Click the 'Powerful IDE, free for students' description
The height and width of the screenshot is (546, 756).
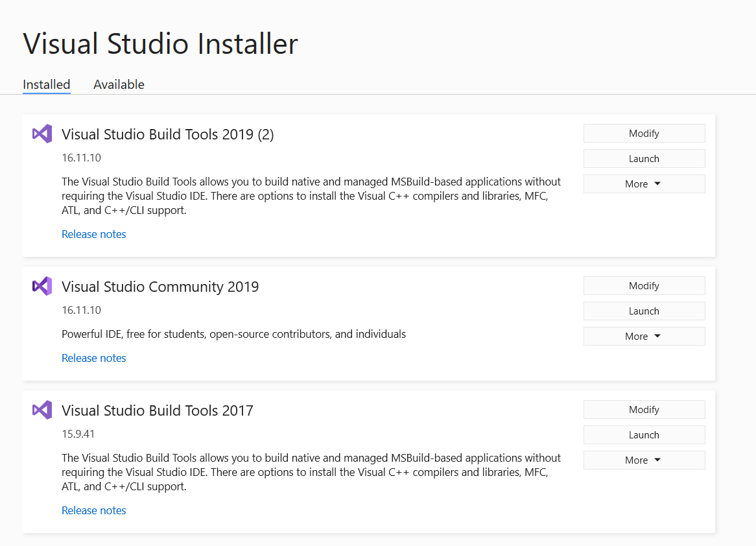234,334
